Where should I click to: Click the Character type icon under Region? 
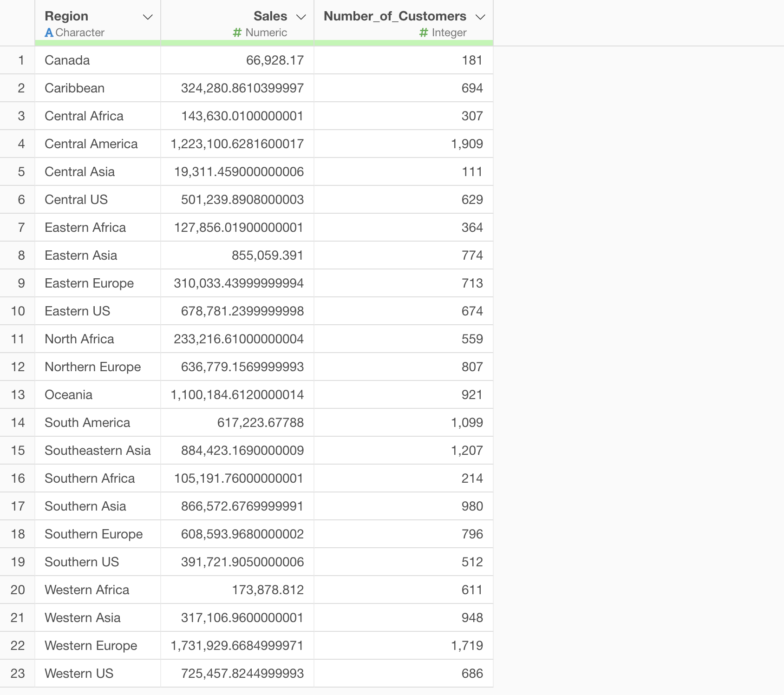49,33
